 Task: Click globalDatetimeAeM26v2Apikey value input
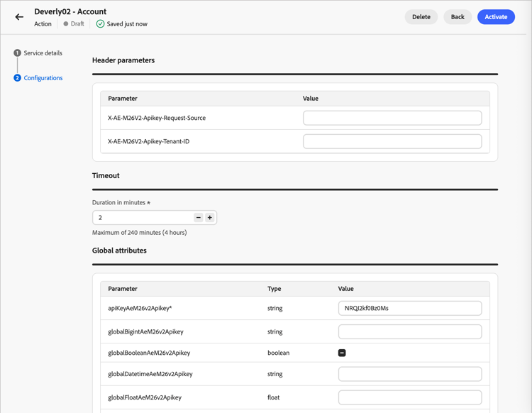pos(410,374)
